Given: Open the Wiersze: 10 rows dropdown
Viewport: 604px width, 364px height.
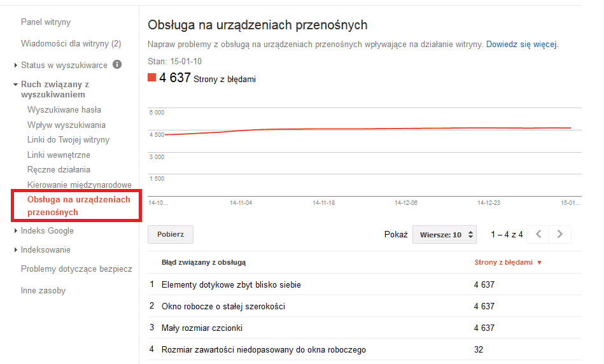Looking at the screenshot, I should click(x=444, y=234).
